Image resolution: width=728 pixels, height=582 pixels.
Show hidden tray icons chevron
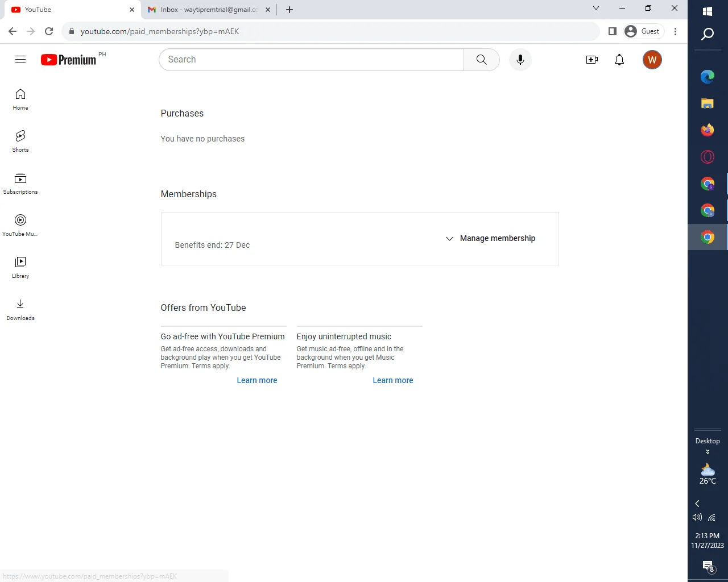point(697,504)
